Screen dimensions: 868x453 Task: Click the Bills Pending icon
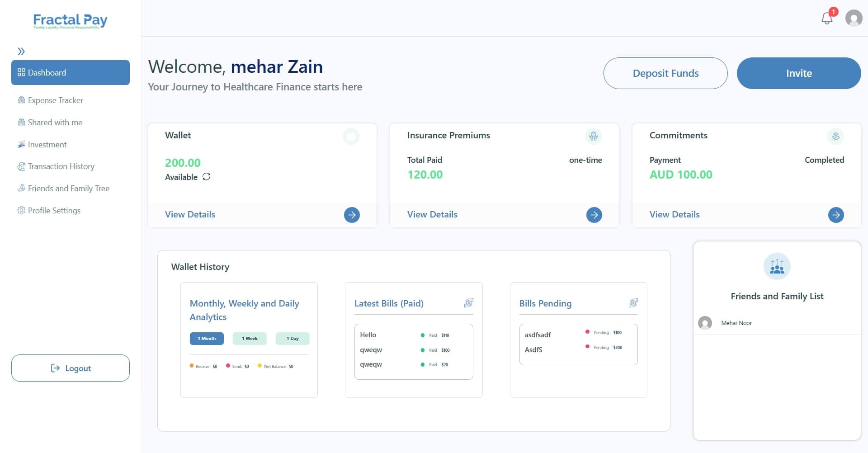tap(633, 303)
